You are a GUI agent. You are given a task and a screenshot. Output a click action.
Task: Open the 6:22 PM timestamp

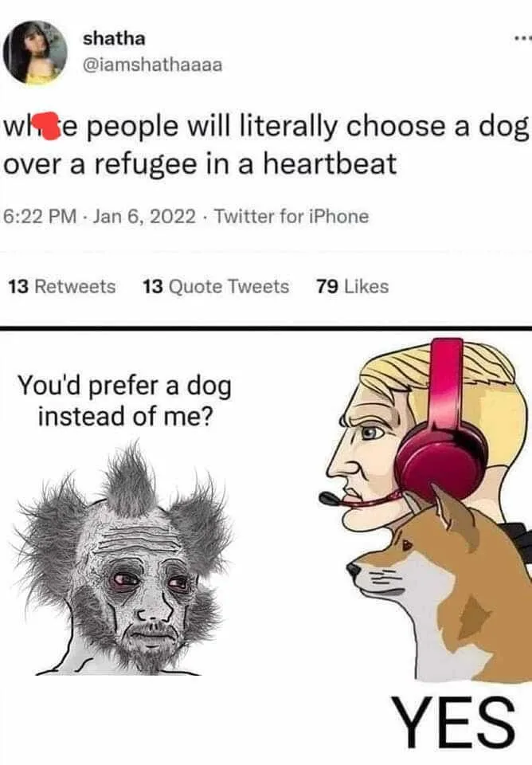point(40,216)
